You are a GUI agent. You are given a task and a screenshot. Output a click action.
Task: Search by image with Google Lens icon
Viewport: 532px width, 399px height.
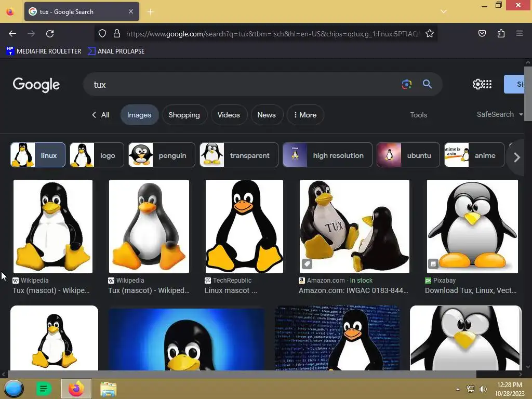406,84
